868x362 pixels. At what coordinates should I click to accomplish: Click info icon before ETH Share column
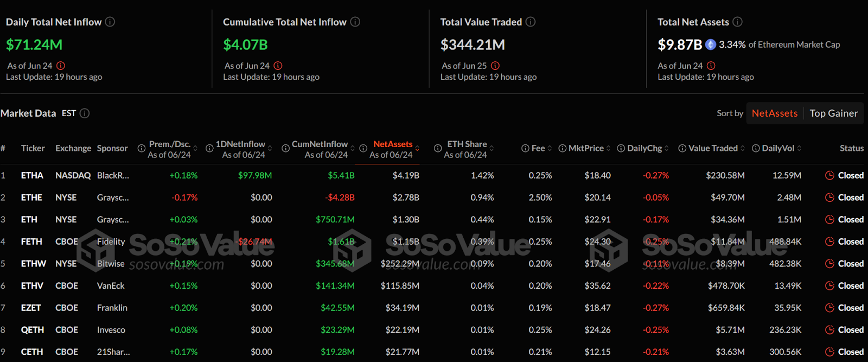(438, 148)
